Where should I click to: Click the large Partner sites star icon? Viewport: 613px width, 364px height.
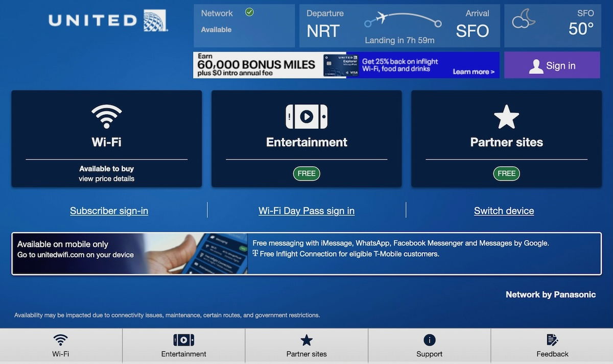(x=506, y=117)
